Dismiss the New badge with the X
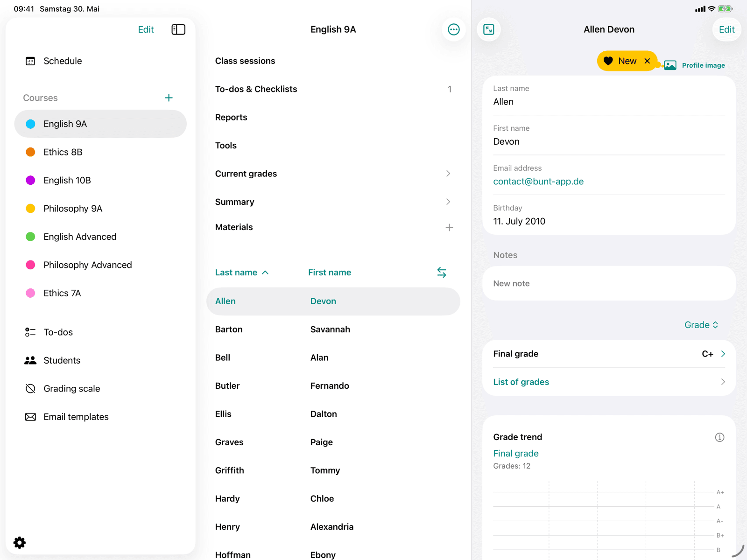The height and width of the screenshot is (560, 747). (647, 61)
